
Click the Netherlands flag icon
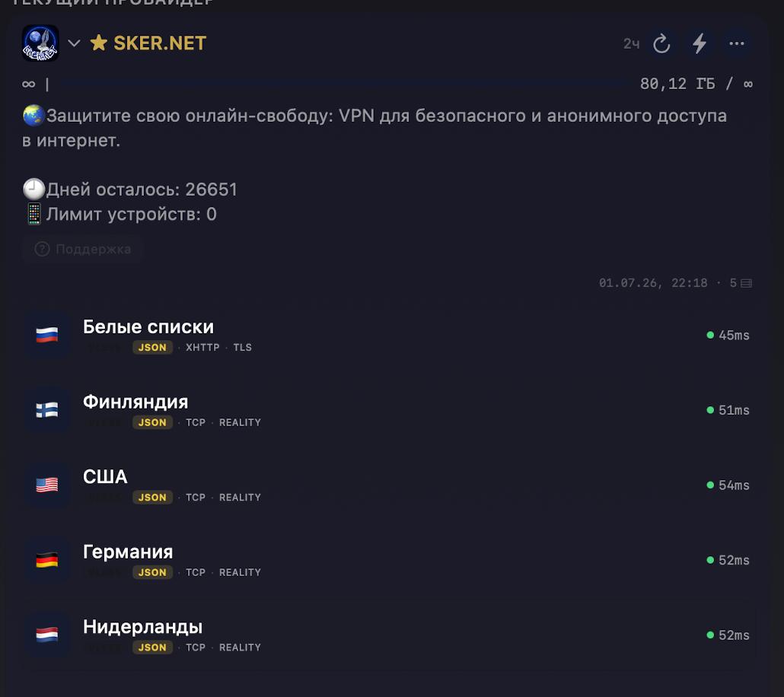[x=47, y=635]
